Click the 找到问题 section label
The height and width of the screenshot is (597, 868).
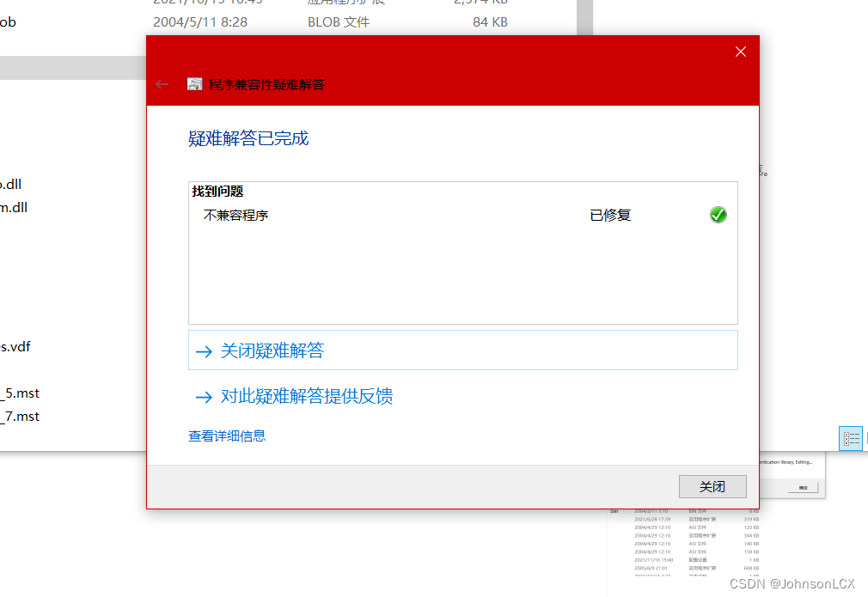pos(217,192)
